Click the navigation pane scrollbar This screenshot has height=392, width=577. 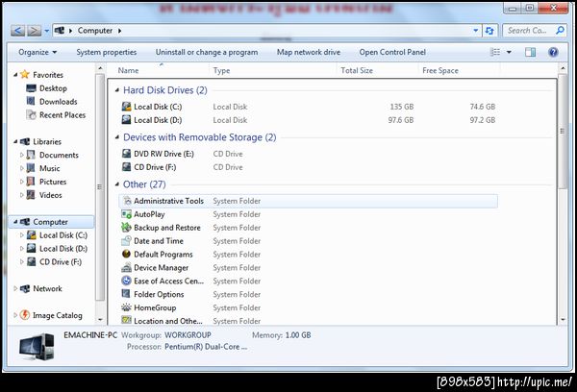pos(100,187)
